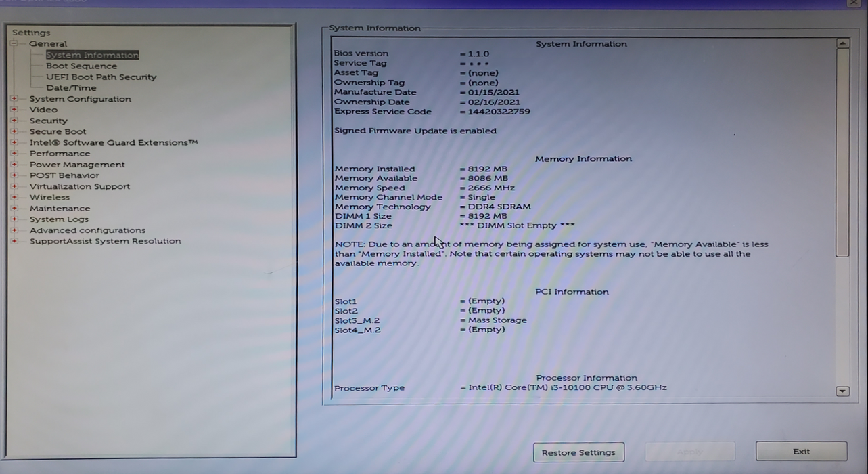This screenshot has width=868, height=474.
Task: Expand Intel Software Guard Extensions node
Action: click(14, 143)
